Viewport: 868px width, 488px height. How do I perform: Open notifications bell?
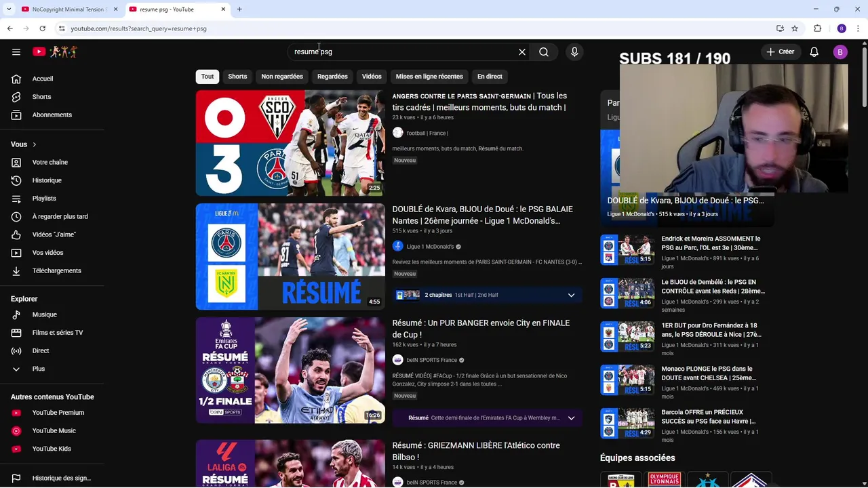(814, 52)
